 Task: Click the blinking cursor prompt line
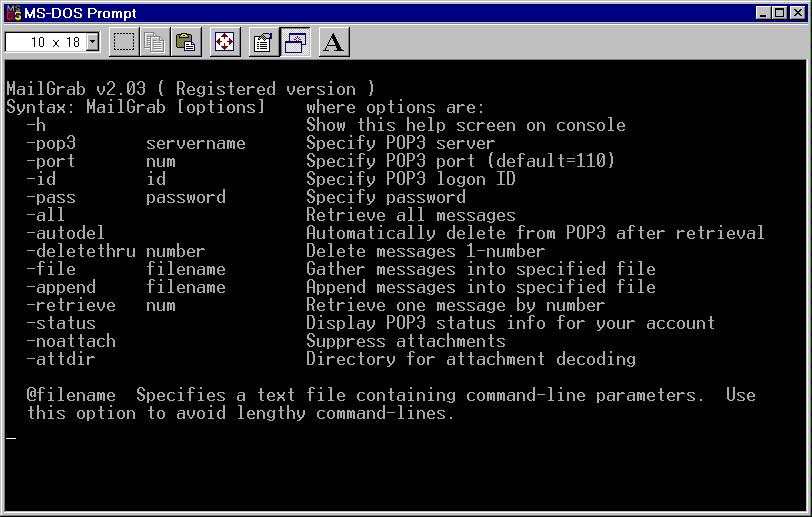tap(11, 438)
